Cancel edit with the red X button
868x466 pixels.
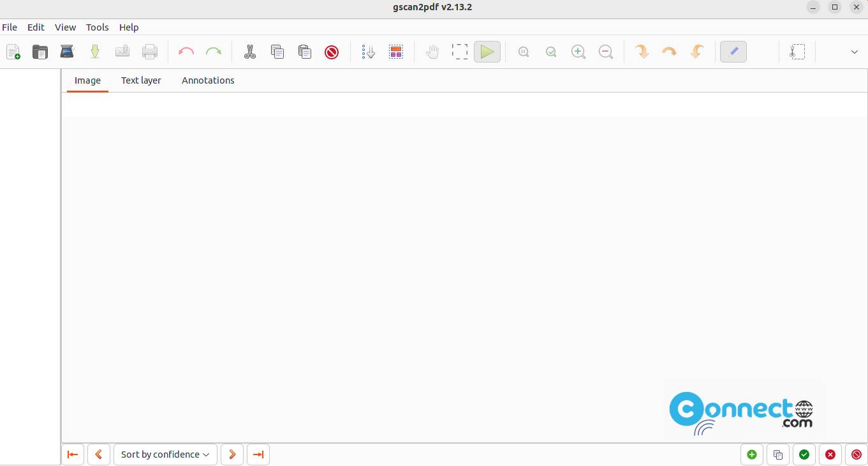(x=830, y=455)
